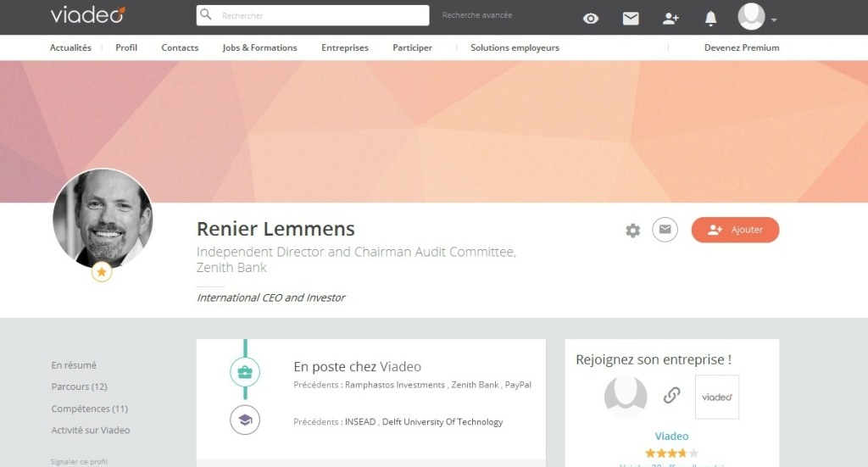868x467 pixels.
Task: Open profile views eye icon
Action: click(x=591, y=18)
